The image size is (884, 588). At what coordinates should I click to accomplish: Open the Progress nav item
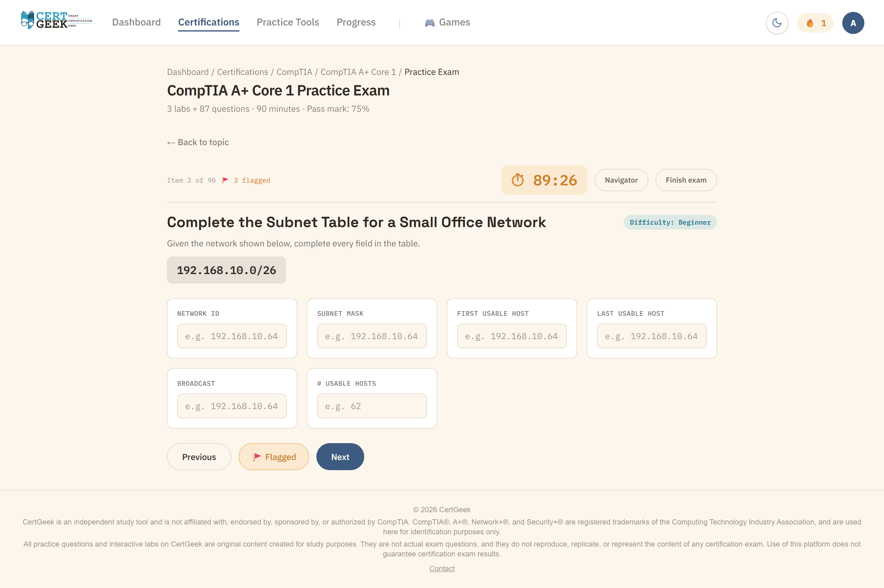point(356,22)
